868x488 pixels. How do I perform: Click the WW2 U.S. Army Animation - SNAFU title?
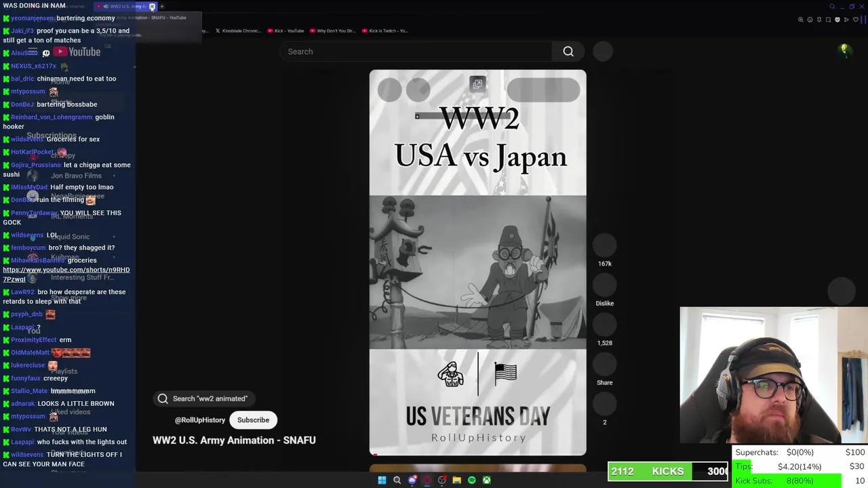(234, 440)
